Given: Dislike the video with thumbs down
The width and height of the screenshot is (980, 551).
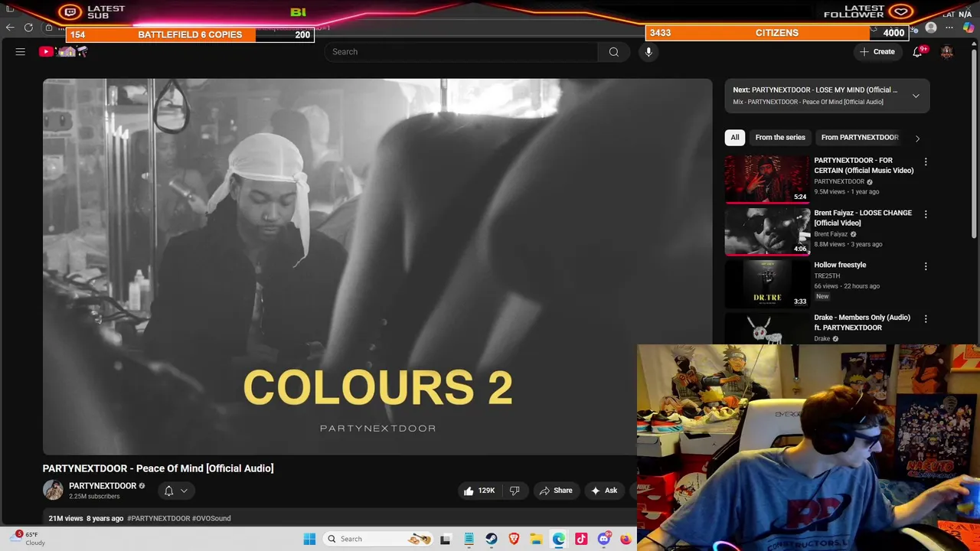Looking at the screenshot, I should [514, 491].
